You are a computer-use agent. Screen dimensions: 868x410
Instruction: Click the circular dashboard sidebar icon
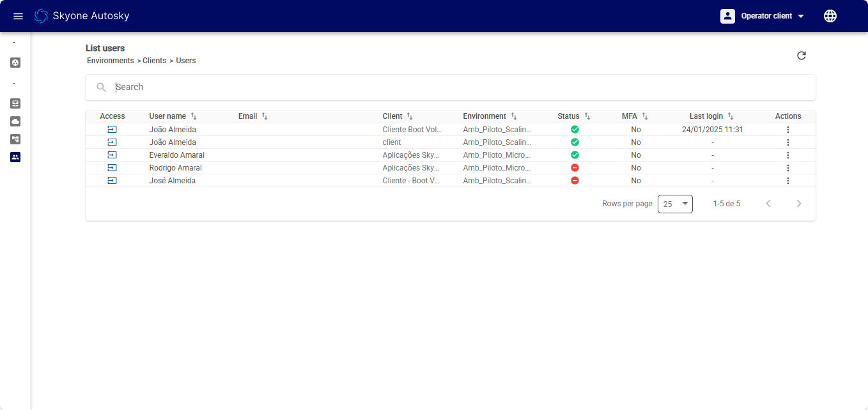[x=15, y=63]
